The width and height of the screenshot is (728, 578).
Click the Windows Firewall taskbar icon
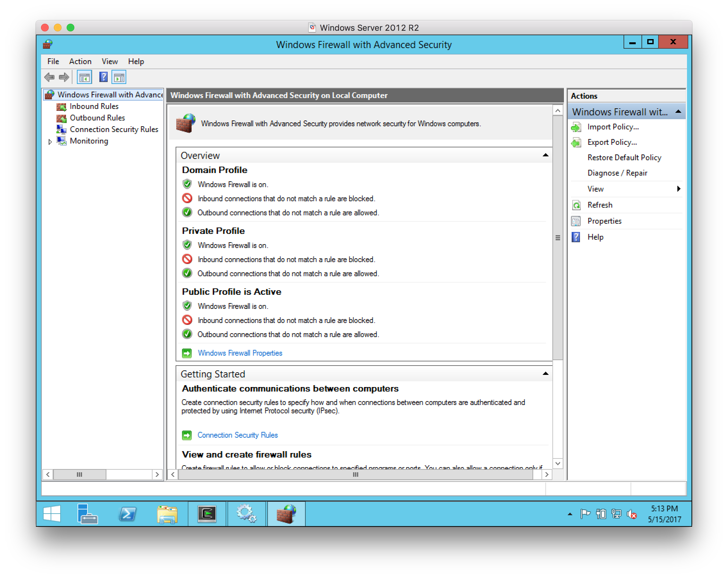coord(286,514)
